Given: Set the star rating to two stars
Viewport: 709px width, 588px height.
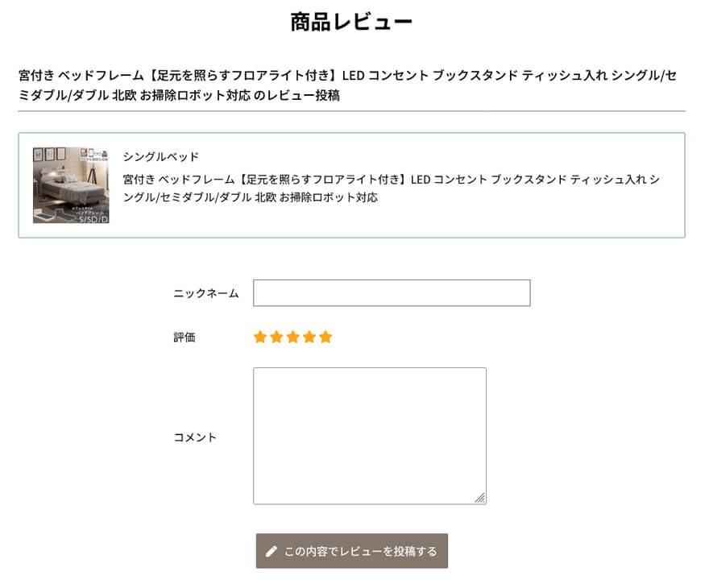Looking at the screenshot, I should coord(276,337).
